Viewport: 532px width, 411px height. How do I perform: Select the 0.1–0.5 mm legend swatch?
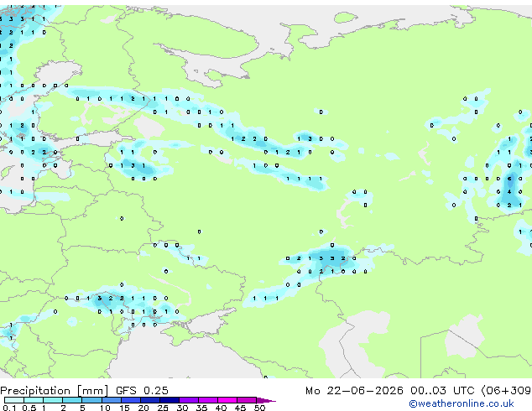[14, 400]
